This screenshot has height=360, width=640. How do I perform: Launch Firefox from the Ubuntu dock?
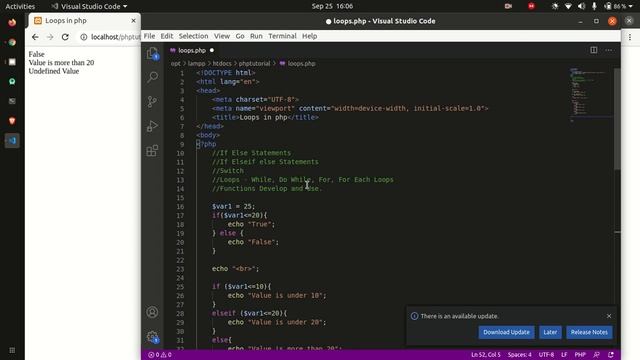[12, 22]
